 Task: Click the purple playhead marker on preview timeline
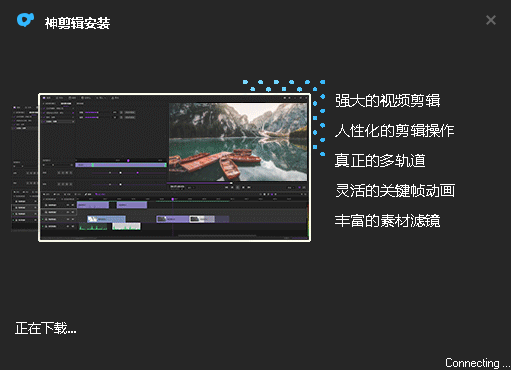(173, 199)
